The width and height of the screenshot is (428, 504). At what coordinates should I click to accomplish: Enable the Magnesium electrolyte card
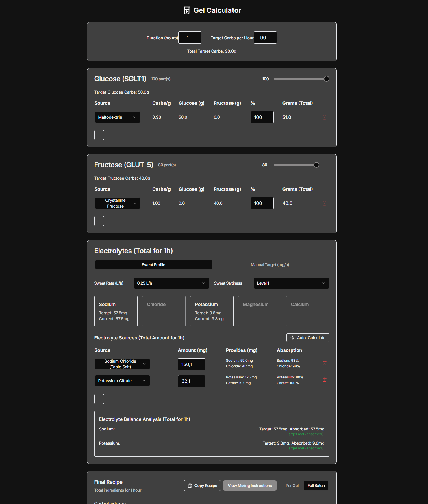260,311
